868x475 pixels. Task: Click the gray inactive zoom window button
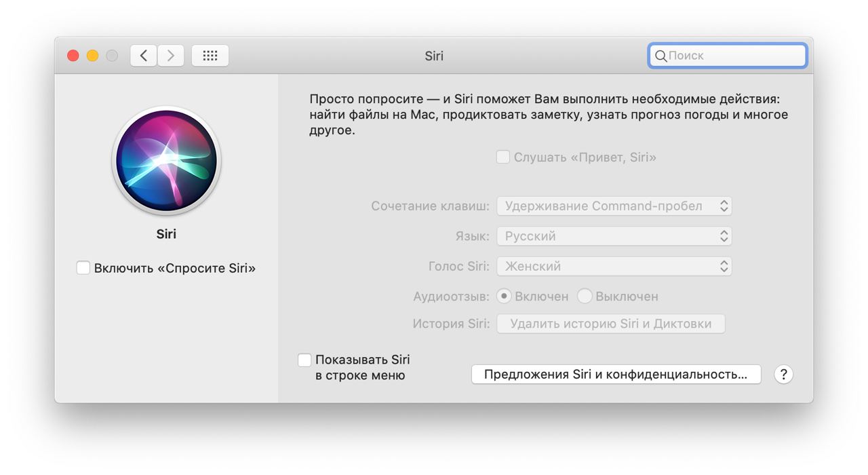112,56
